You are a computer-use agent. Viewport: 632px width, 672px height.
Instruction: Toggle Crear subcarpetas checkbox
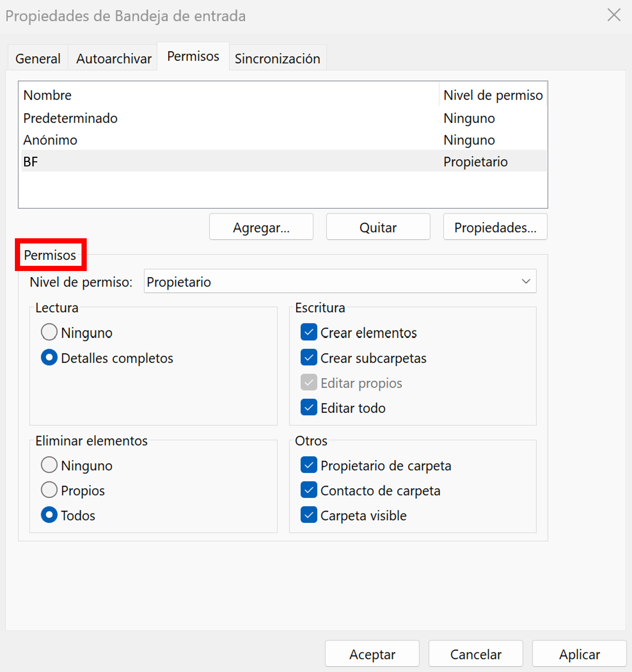309,357
